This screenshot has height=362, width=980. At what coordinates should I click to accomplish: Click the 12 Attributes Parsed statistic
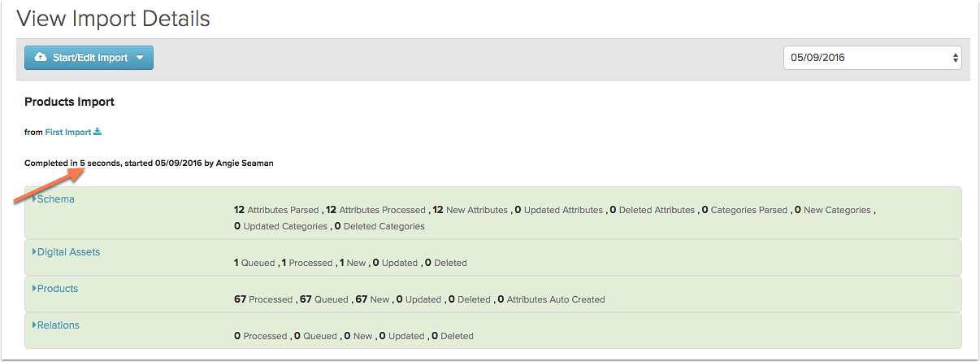277,210
